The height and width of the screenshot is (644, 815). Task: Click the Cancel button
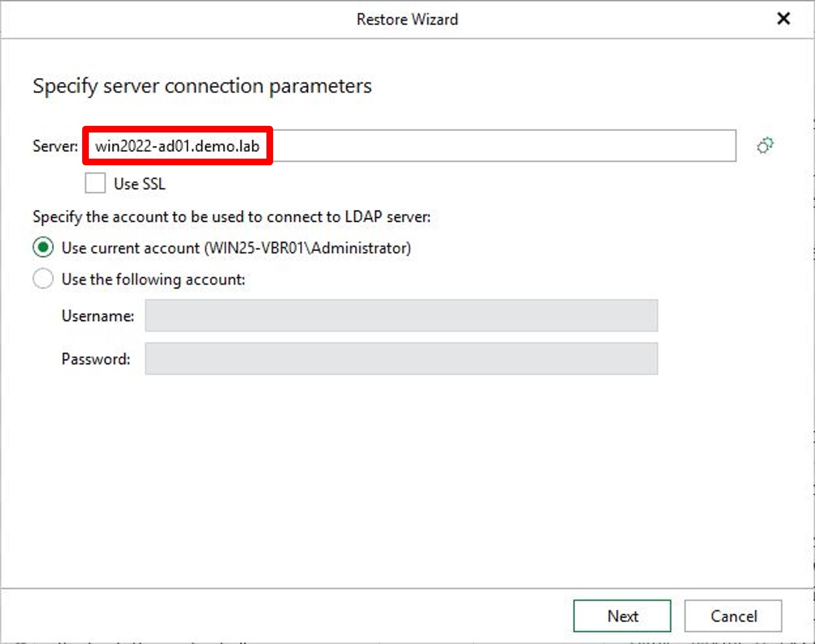click(x=733, y=616)
